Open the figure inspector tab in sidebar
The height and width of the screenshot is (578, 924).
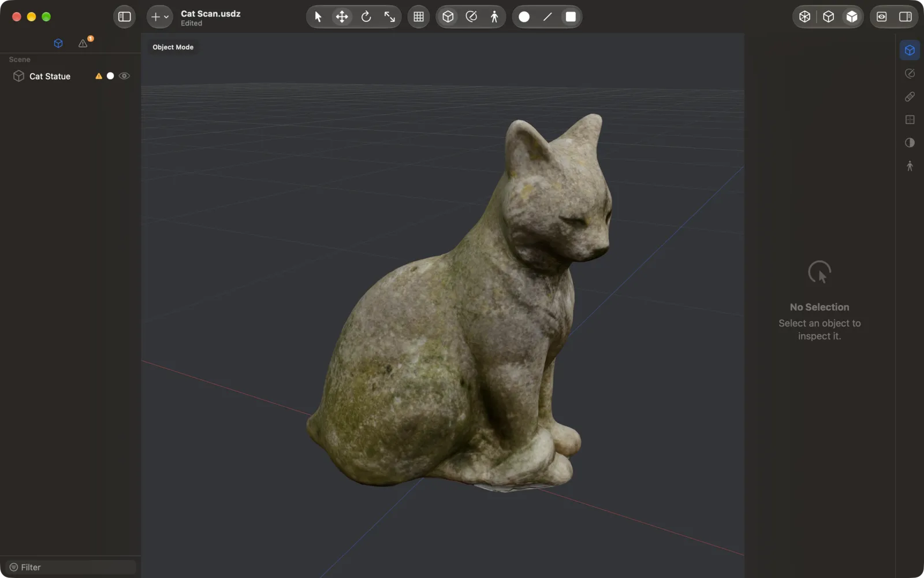(910, 166)
